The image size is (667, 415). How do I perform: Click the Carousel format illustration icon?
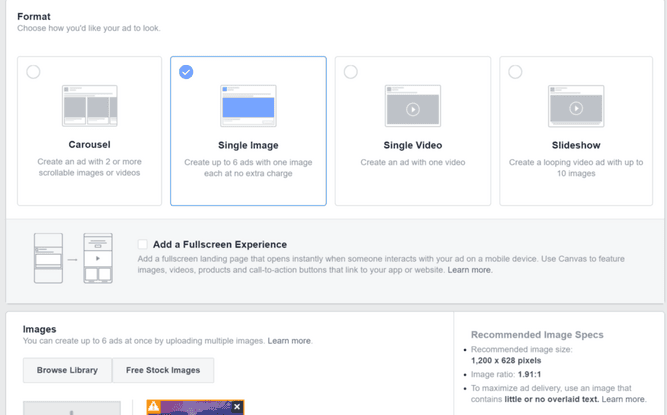90,105
